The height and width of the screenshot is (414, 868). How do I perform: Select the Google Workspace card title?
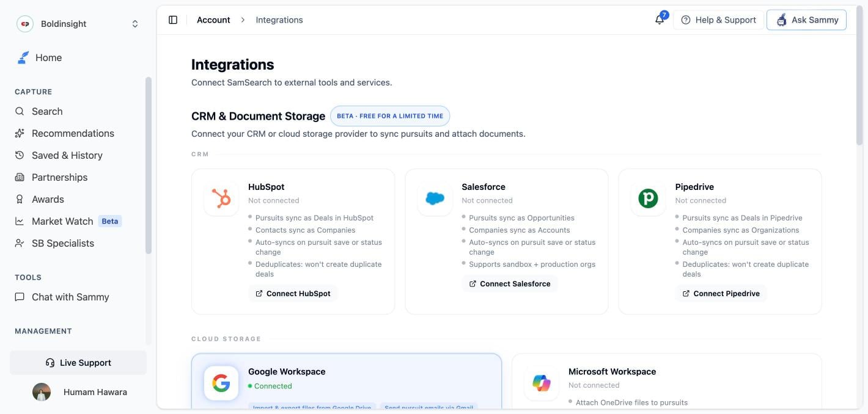point(287,371)
